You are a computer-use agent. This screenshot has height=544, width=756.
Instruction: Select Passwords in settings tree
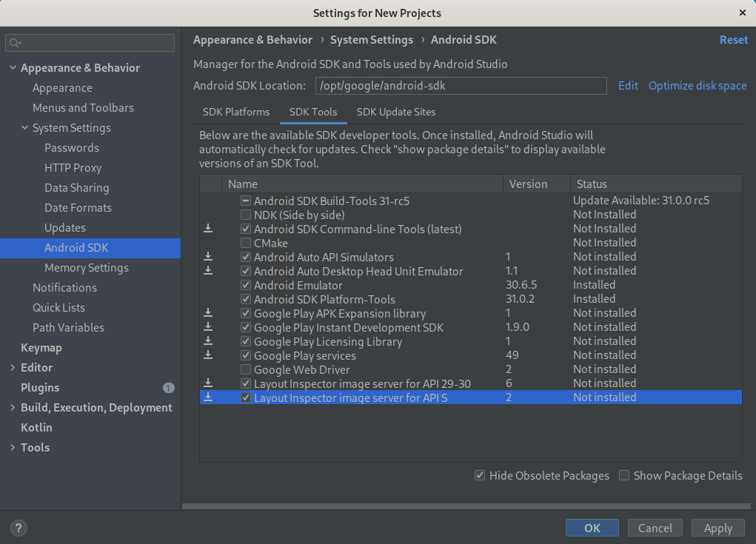click(71, 148)
